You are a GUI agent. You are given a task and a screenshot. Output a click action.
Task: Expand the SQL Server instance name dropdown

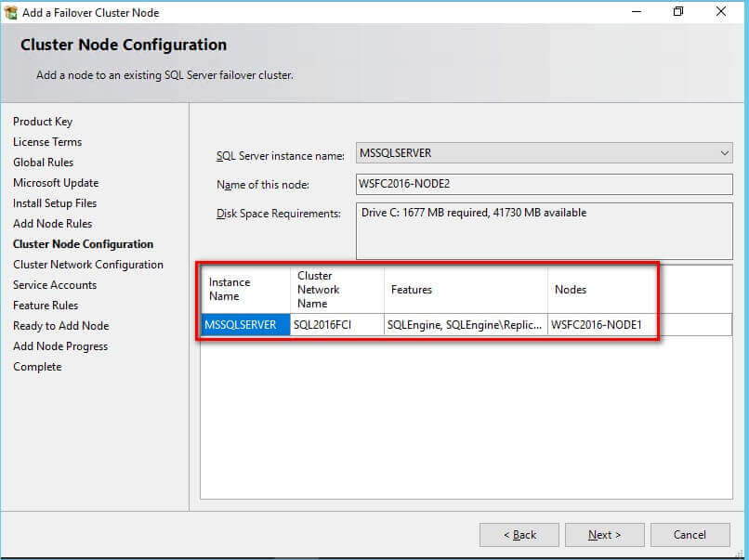pos(724,153)
